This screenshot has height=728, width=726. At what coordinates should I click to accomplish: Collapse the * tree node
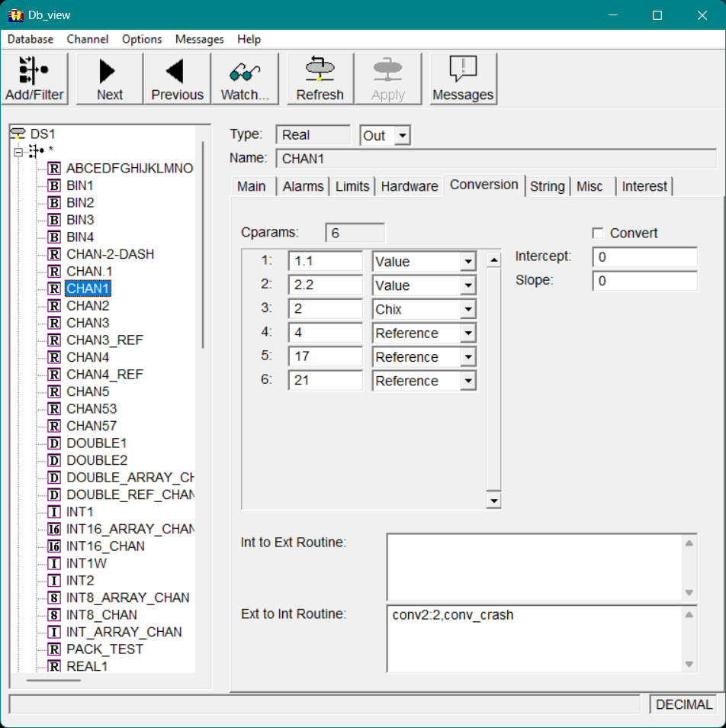(18, 152)
